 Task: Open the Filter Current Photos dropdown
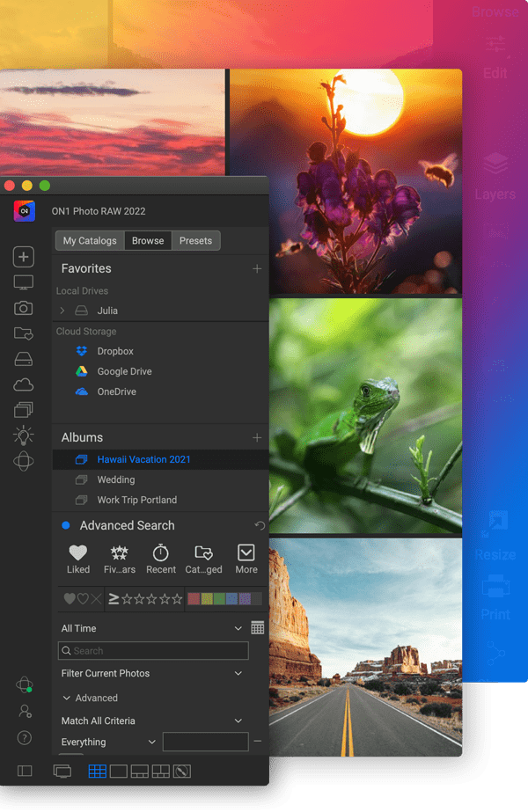(151, 673)
